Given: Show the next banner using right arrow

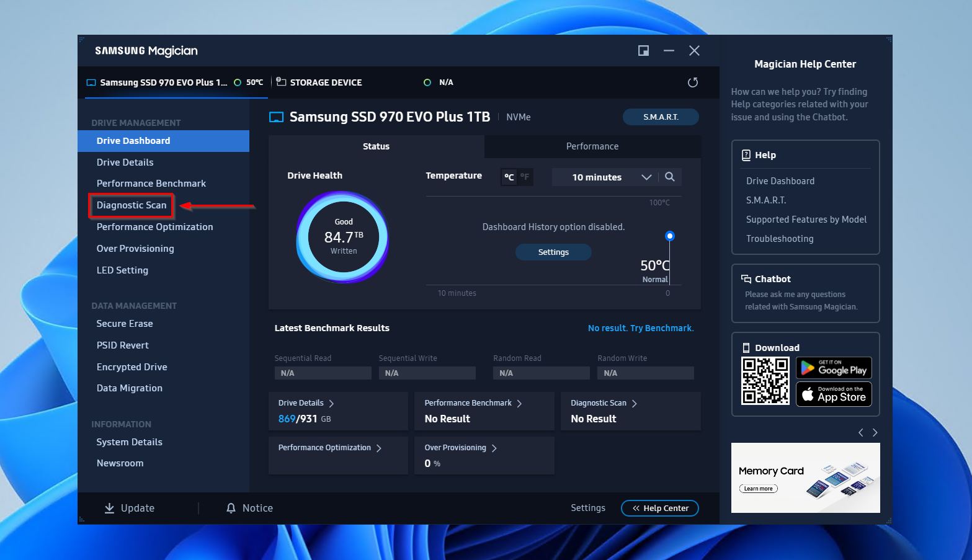Looking at the screenshot, I should (875, 432).
